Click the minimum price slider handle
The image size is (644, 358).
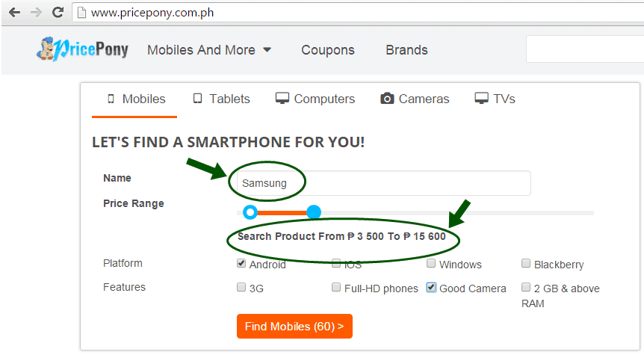[250, 212]
